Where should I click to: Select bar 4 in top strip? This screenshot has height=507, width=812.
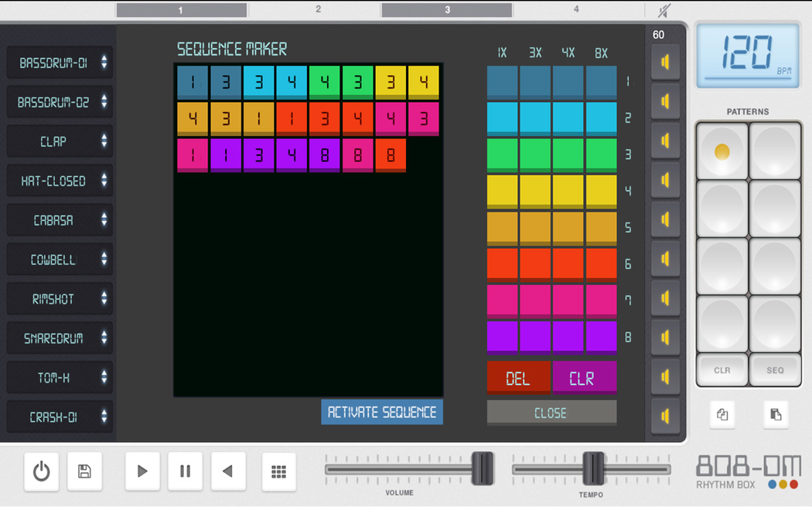tap(576, 10)
